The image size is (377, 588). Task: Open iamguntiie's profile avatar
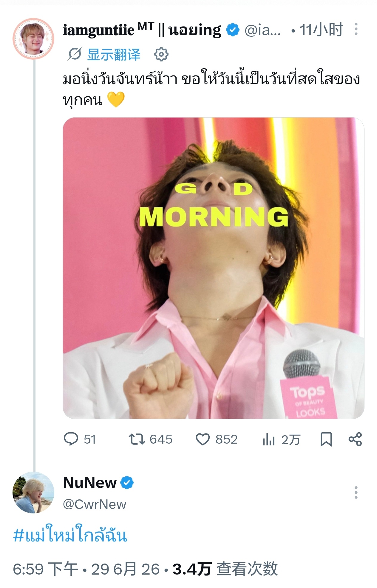pos(33,39)
